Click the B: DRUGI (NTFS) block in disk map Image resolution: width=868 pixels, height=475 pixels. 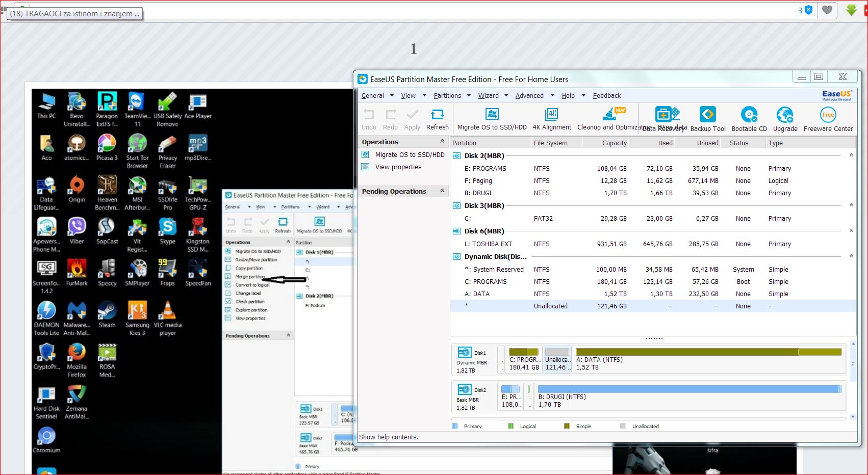coord(689,397)
